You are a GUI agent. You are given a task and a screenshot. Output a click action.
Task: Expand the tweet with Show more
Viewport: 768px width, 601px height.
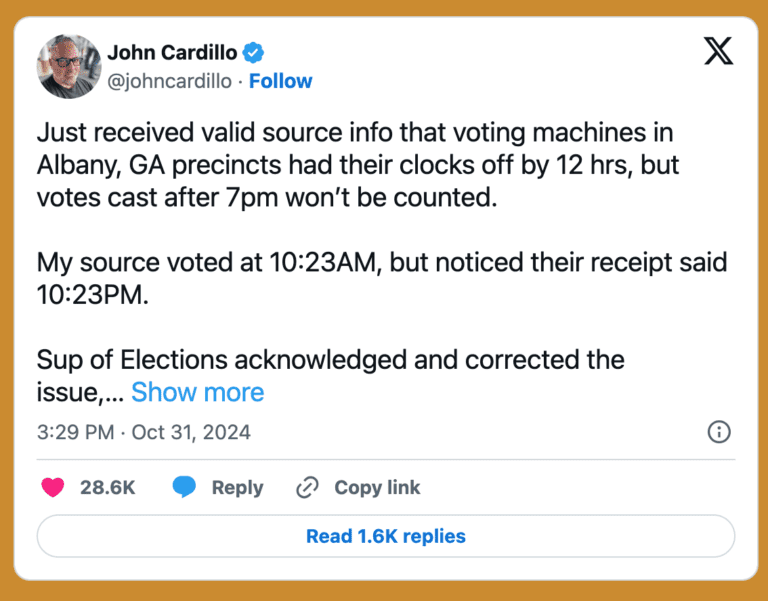tap(197, 392)
